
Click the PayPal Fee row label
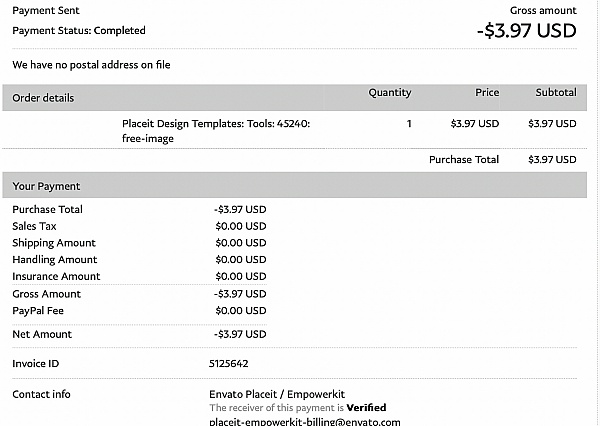click(38, 310)
